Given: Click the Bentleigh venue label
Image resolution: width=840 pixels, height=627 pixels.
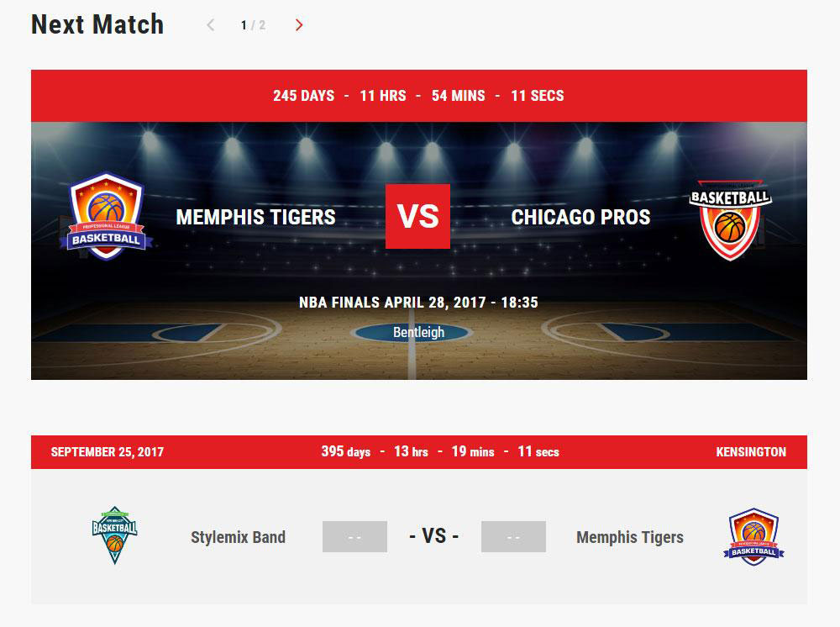Looking at the screenshot, I should [418, 332].
